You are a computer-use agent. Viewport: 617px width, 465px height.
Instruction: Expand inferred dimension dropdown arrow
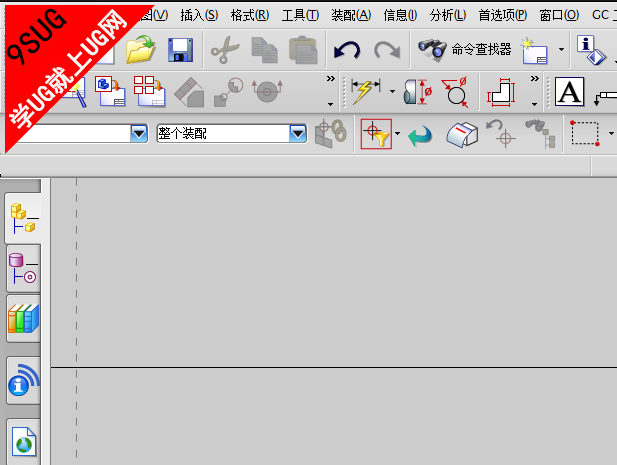click(x=392, y=92)
